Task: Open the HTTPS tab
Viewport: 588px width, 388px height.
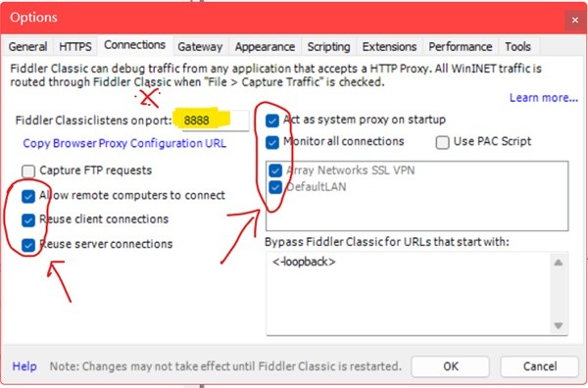Action: pyautogui.click(x=75, y=46)
